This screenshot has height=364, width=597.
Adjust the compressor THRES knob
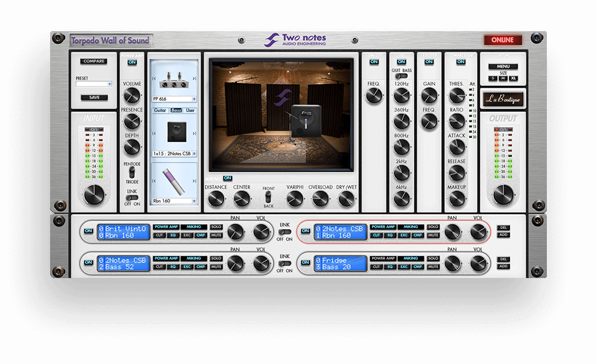point(457,95)
